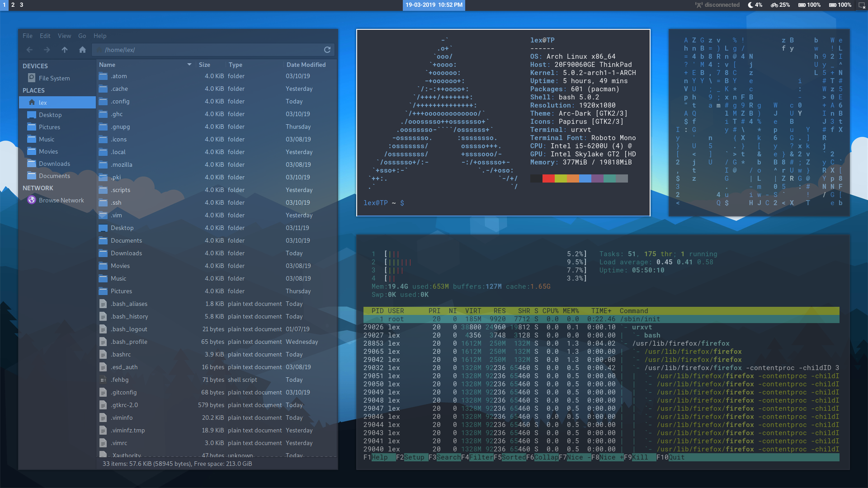Open the Go menu
Screen dimensions: 868x488
coord(82,36)
